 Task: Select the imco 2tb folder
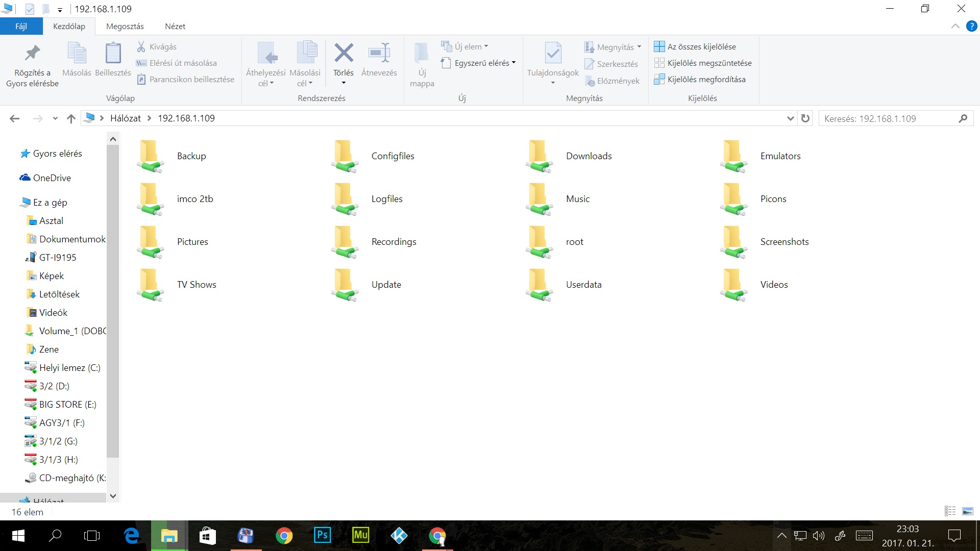(175, 198)
